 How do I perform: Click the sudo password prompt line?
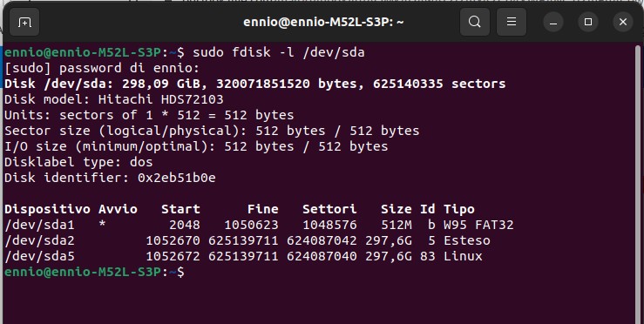[x=102, y=68]
